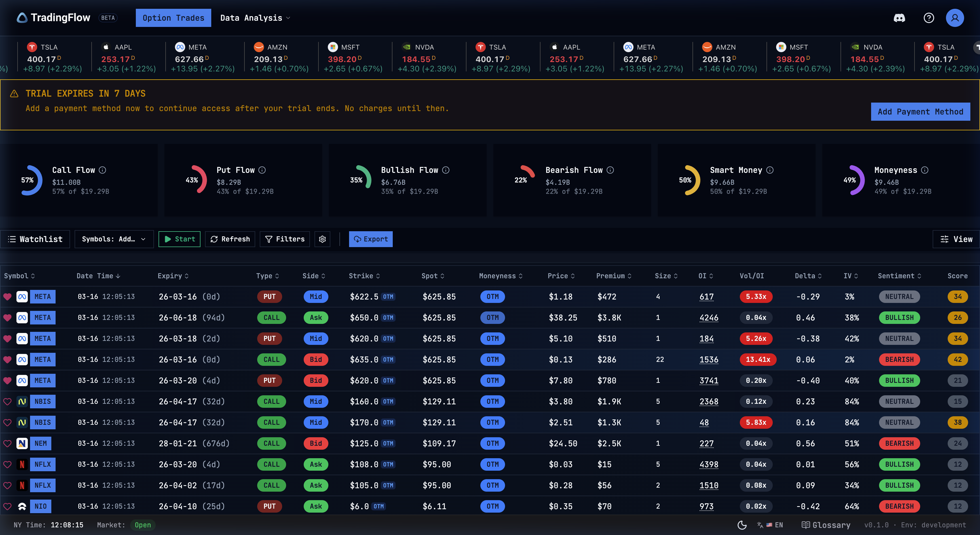The height and width of the screenshot is (535, 980).
Task: Open the Watchlist panel
Action: click(35, 239)
